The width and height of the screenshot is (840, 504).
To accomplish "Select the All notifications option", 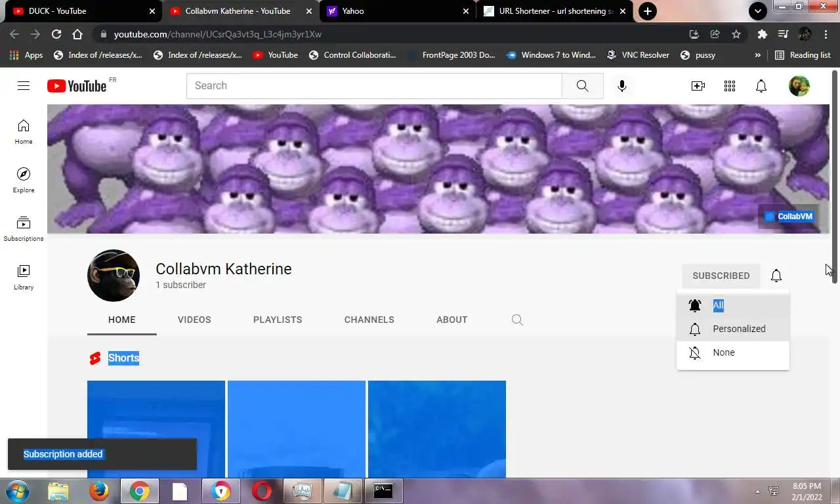I will tap(733, 305).
